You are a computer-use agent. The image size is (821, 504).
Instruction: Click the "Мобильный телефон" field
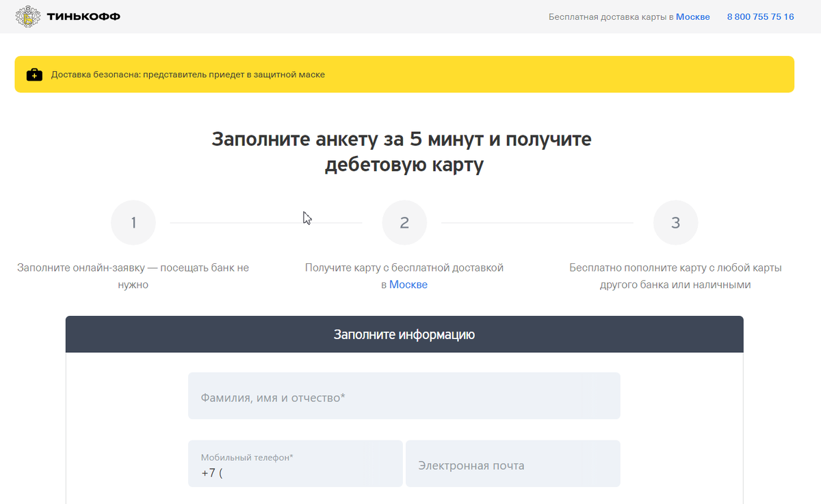click(x=295, y=464)
